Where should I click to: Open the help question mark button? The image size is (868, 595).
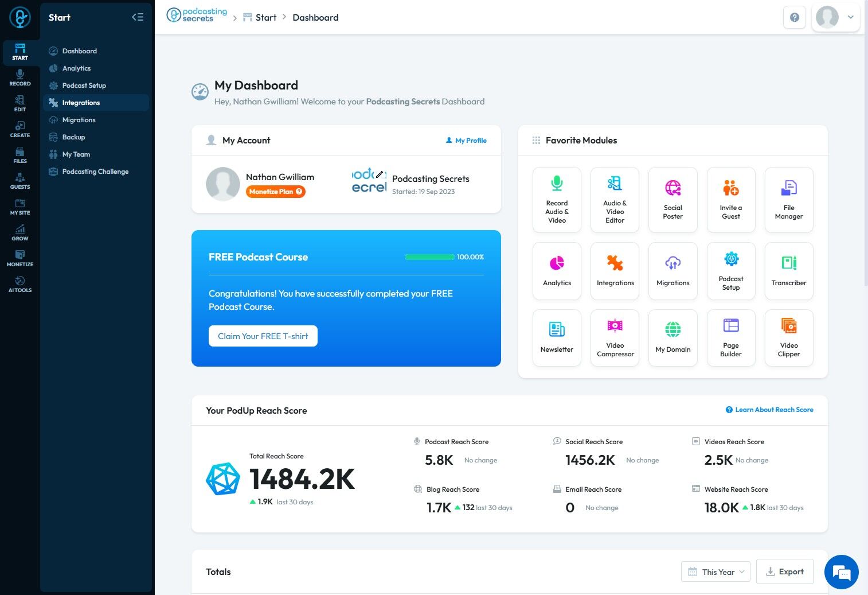pyautogui.click(x=795, y=17)
